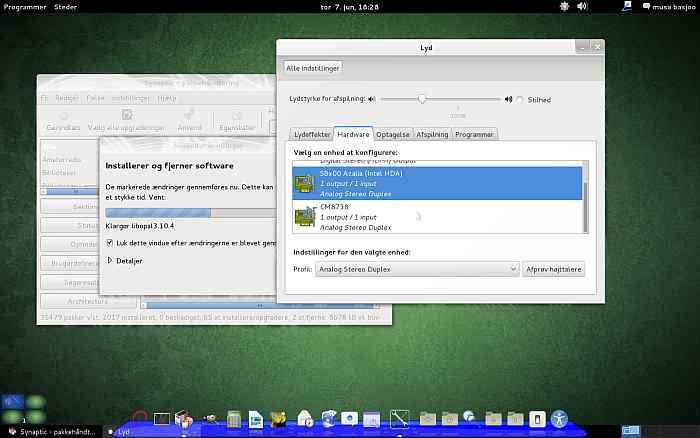Click Synaptic package list horizontal scrollbar
This screenshot has height=438, width=700.
(x=260, y=305)
